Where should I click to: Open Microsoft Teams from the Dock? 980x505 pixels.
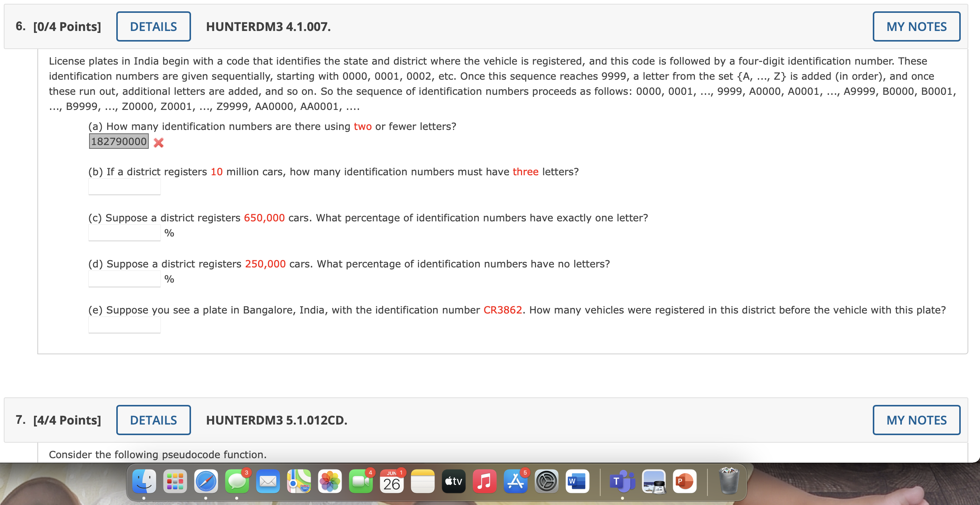click(x=623, y=482)
